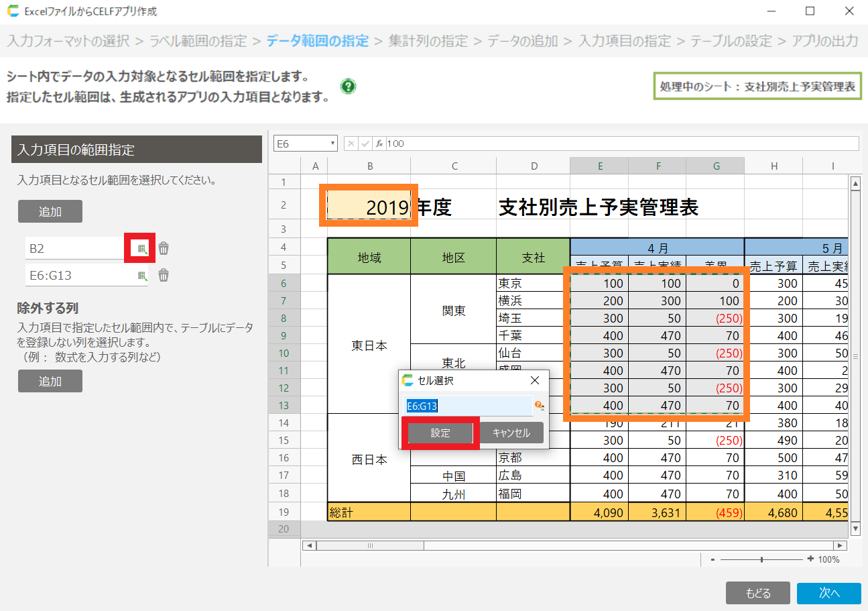Click the zoom out minus icon
Viewport: 868px width, 611px height.
pyautogui.click(x=712, y=559)
